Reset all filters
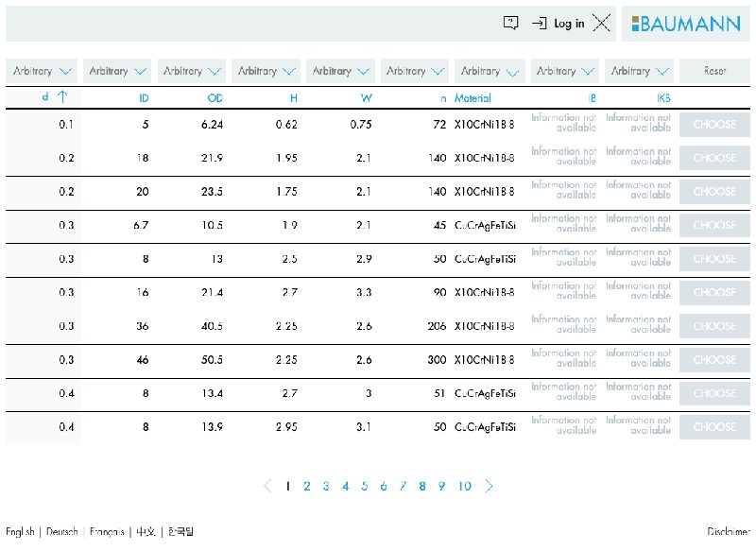The width and height of the screenshot is (756, 551). click(714, 71)
